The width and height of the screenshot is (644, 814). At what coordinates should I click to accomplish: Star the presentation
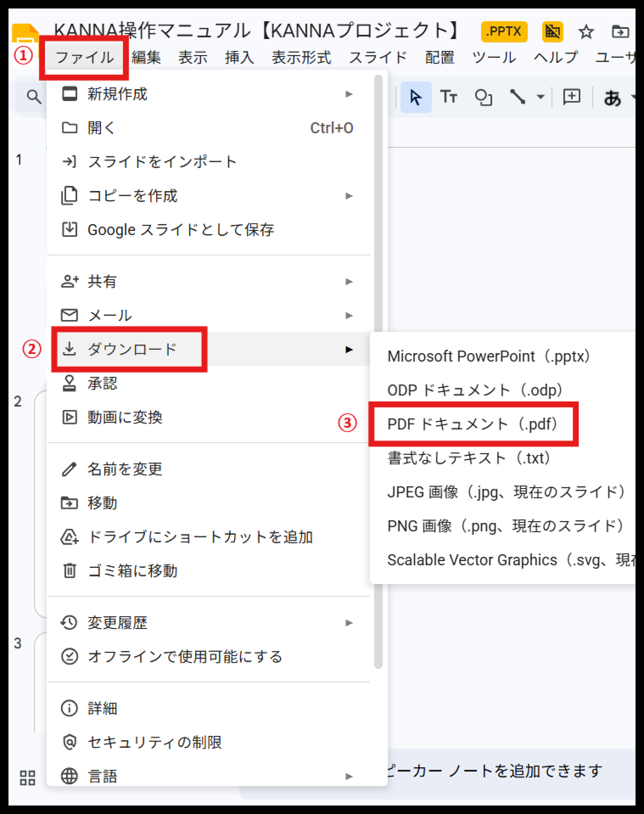(x=586, y=32)
